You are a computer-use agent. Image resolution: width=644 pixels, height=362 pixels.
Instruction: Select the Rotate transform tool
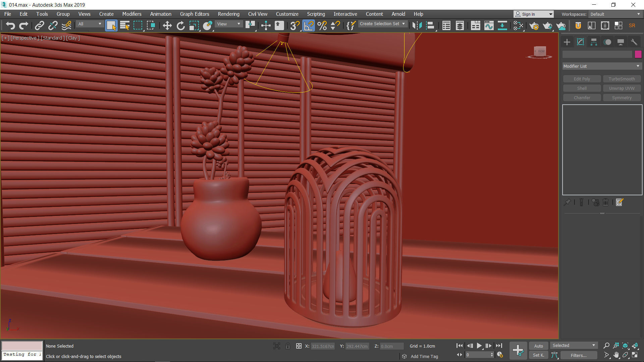180,26
